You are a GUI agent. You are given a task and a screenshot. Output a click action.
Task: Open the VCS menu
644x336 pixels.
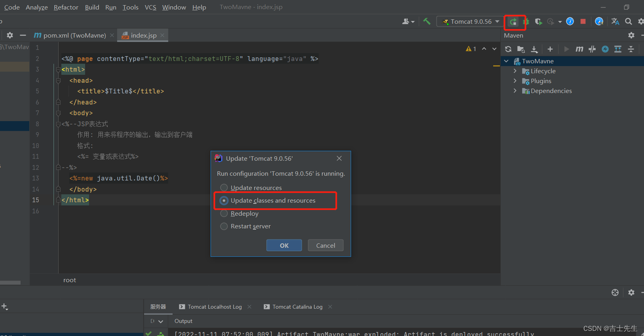150,7
